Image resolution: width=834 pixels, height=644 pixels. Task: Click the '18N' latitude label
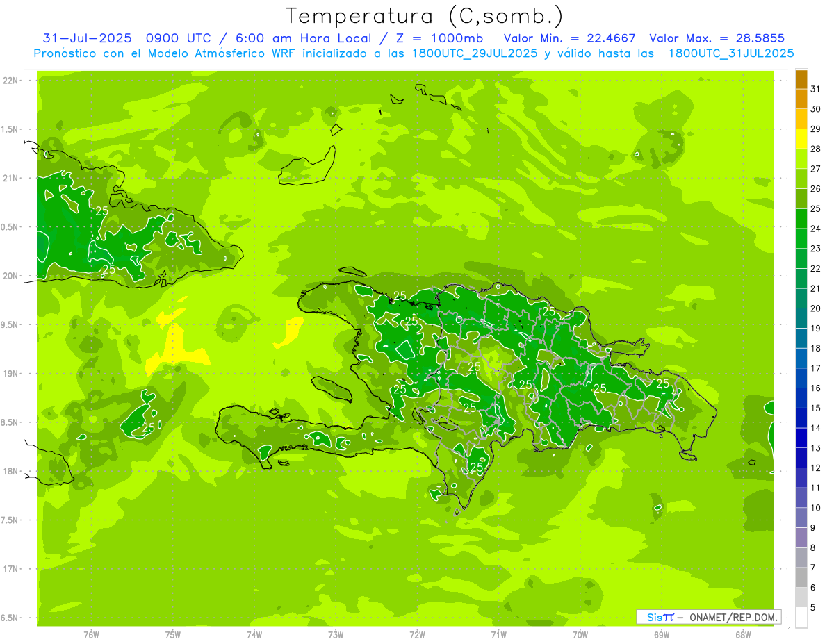[10, 472]
